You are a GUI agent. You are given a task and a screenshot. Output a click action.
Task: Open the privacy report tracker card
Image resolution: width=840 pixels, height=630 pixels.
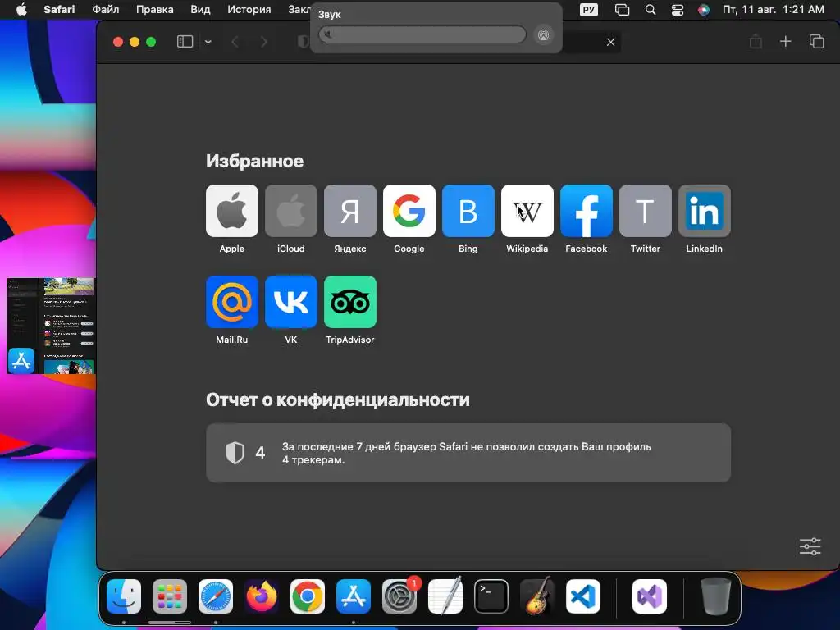click(468, 453)
